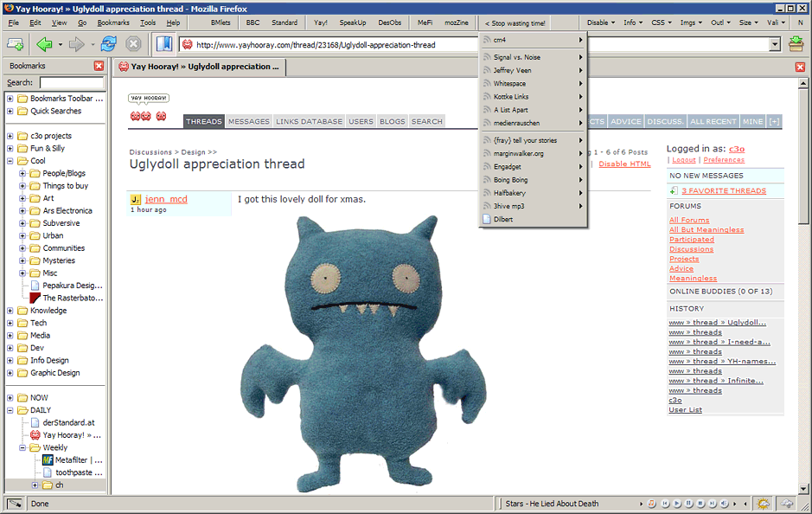Click the Dilbert entry in the dropdown menu
Screen dimensions: 812x514
coord(533,219)
